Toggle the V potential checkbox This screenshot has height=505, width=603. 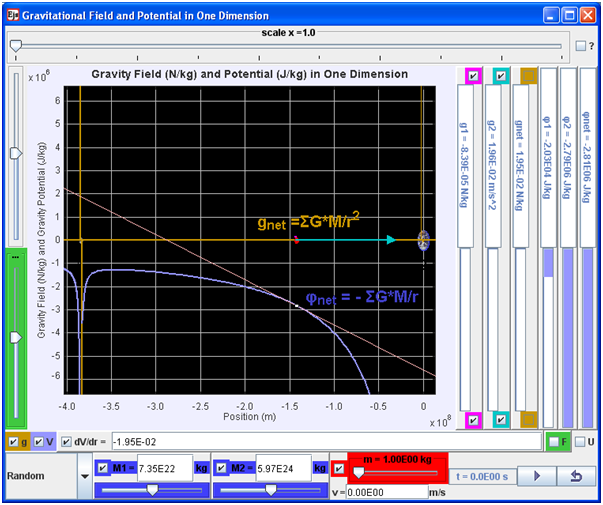38,442
